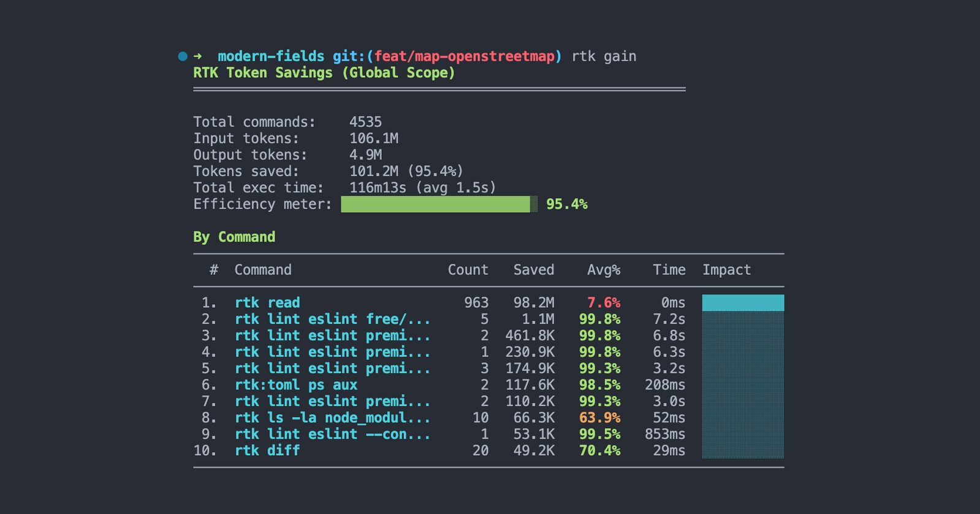Click the 'rtk:toml ps aux' command

click(x=296, y=385)
